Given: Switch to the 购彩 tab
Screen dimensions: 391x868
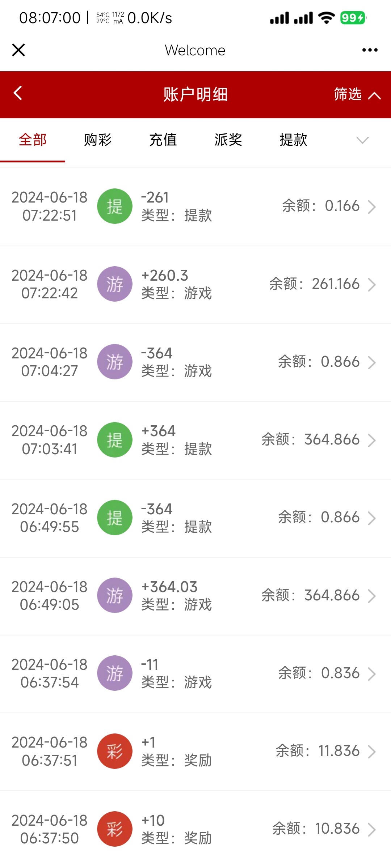Looking at the screenshot, I should (98, 140).
